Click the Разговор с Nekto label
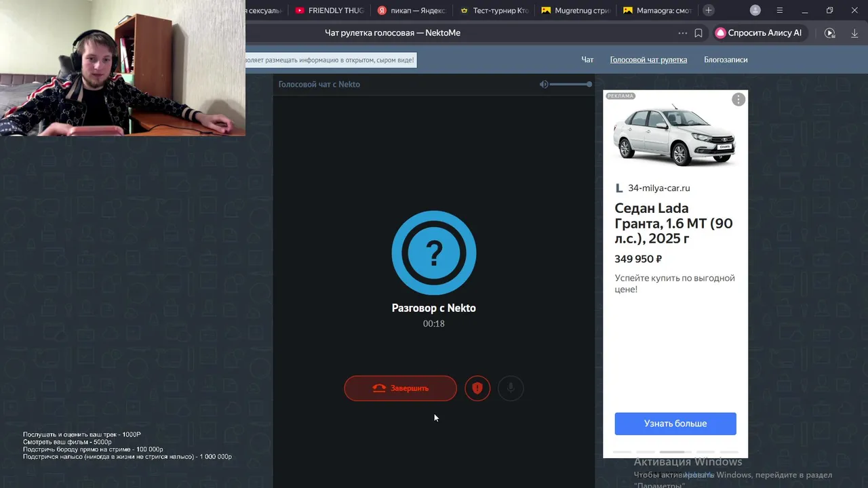This screenshot has width=868, height=488. [434, 308]
